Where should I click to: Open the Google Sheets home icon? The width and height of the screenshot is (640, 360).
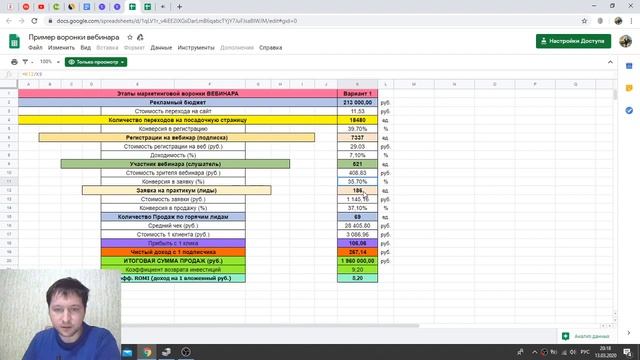point(14,42)
